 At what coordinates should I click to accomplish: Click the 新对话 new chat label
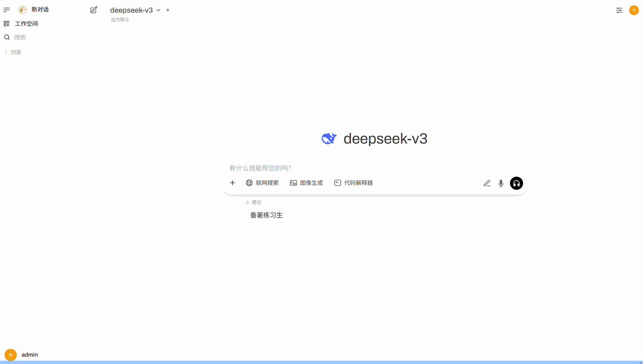(40, 9)
